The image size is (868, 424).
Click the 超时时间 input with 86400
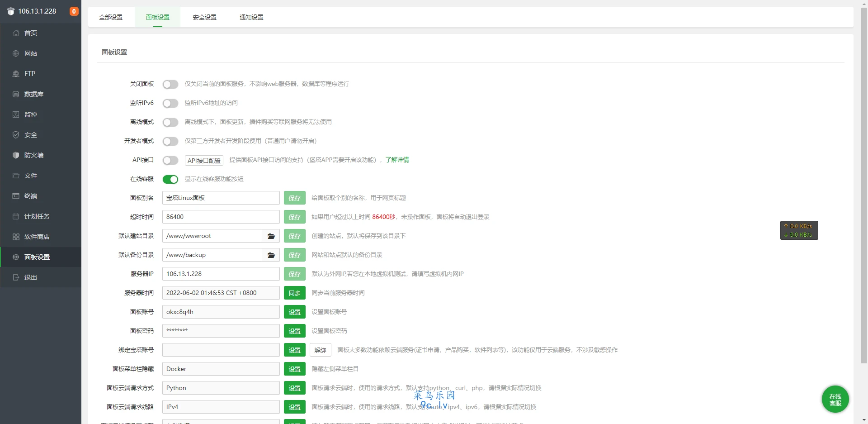tap(221, 217)
